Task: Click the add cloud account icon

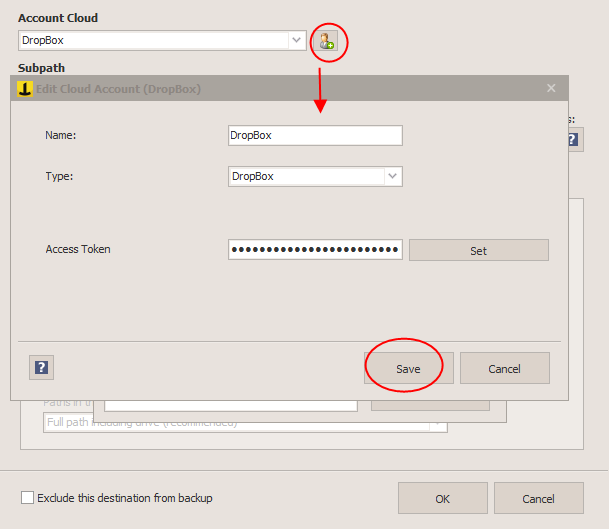Action: [x=326, y=41]
